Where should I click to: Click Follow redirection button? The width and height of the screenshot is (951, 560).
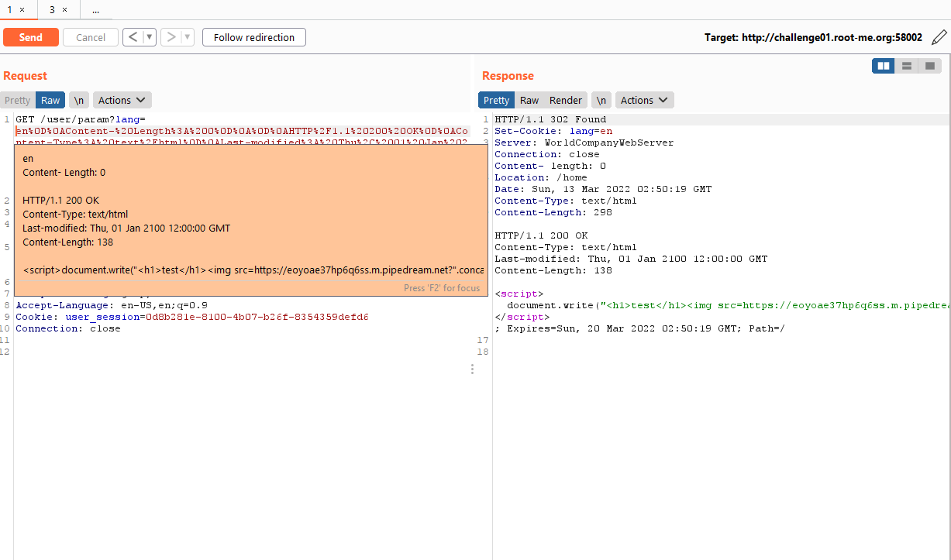tap(254, 37)
